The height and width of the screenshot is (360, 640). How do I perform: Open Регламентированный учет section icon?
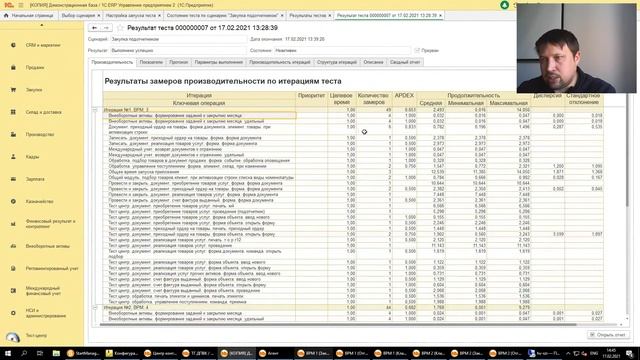13,269
